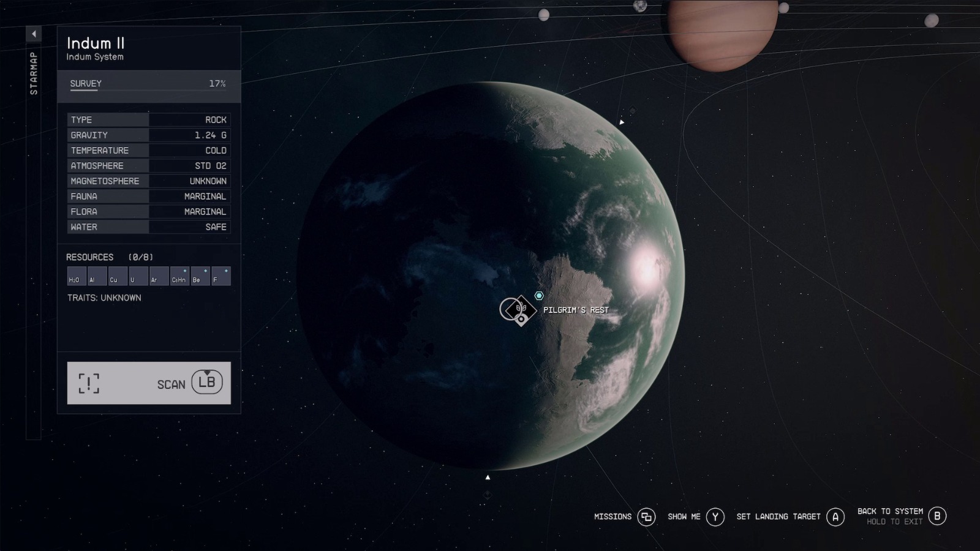Select the Beryllium (Be) resource icon
The width and height of the screenshot is (980, 551).
point(198,275)
